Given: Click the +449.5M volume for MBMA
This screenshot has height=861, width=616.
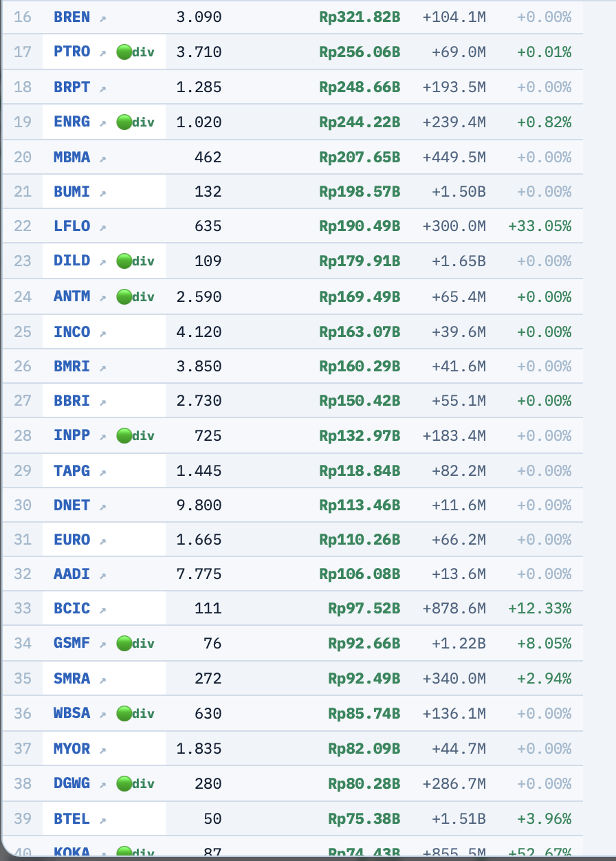Looking at the screenshot, I should tap(454, 157).
